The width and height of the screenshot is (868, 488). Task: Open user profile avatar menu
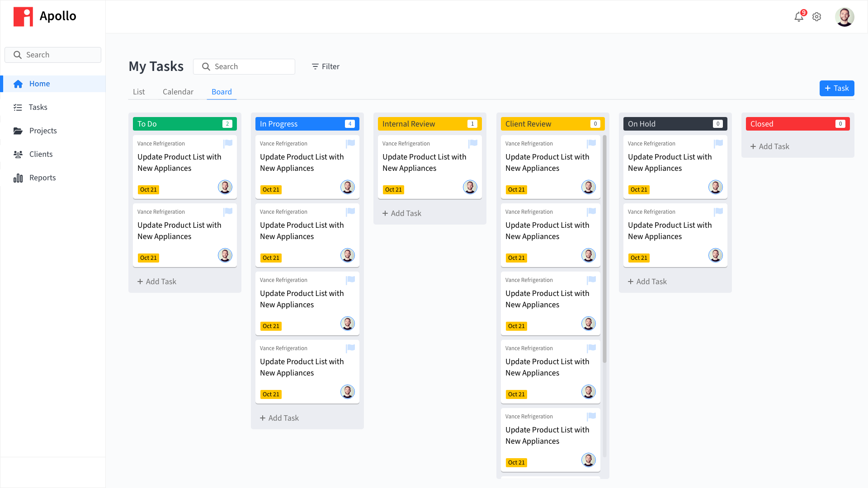click(x=844, y=17)
